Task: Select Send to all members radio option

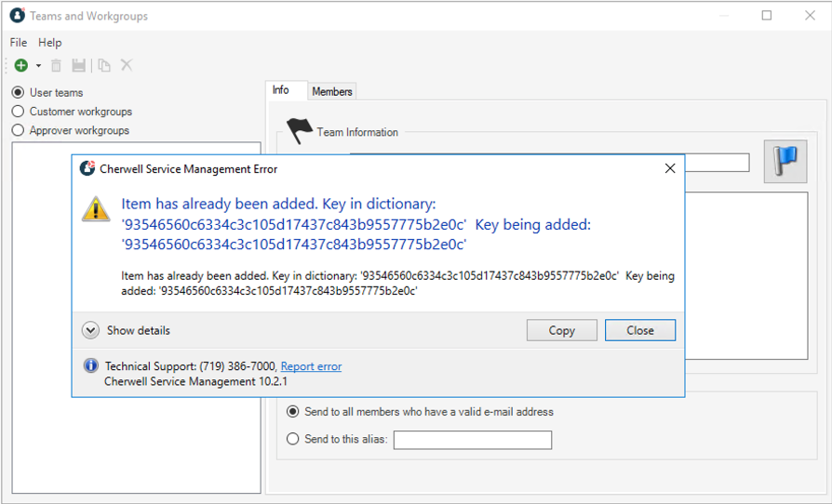Action: pos(293,411)
